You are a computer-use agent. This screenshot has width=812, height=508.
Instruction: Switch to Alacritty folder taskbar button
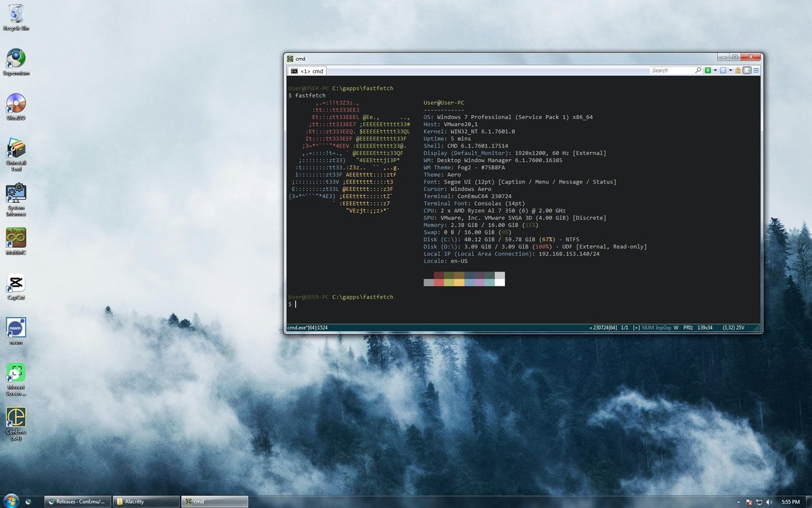145,502
